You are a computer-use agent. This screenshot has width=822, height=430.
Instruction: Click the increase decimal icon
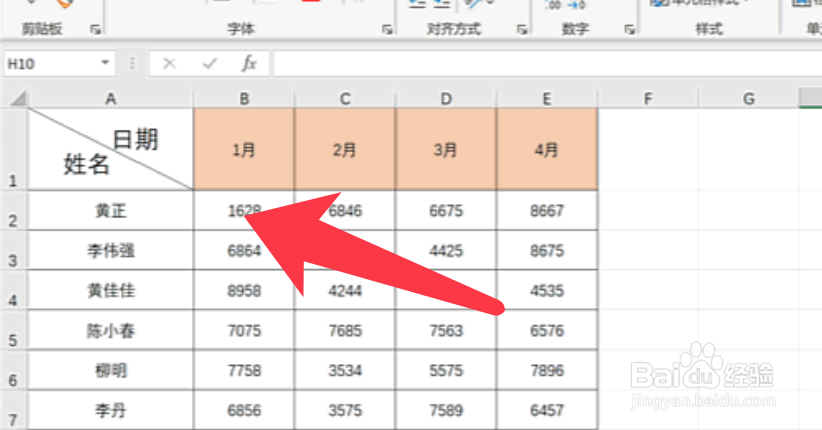554,5
